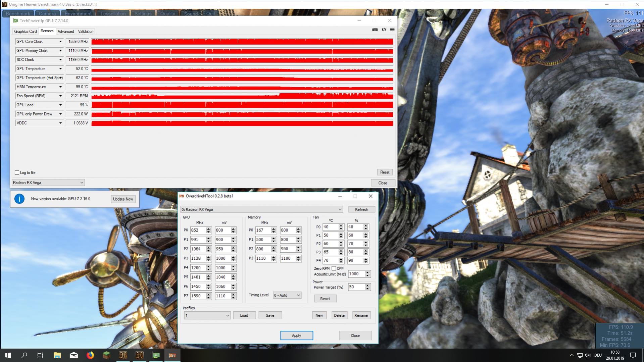The height and width of the screenshot is (362, 644).
Task: Click the Reset button in GPU-Z sensors
Action: click(x=385, y=172)
